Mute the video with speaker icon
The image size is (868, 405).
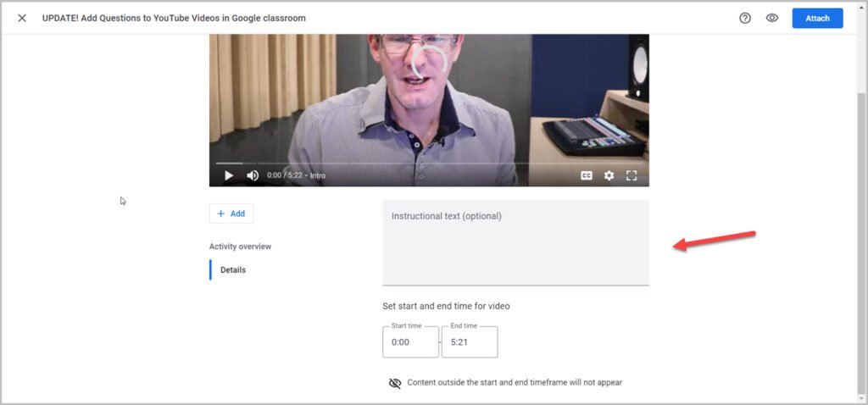tap(253, 175)
